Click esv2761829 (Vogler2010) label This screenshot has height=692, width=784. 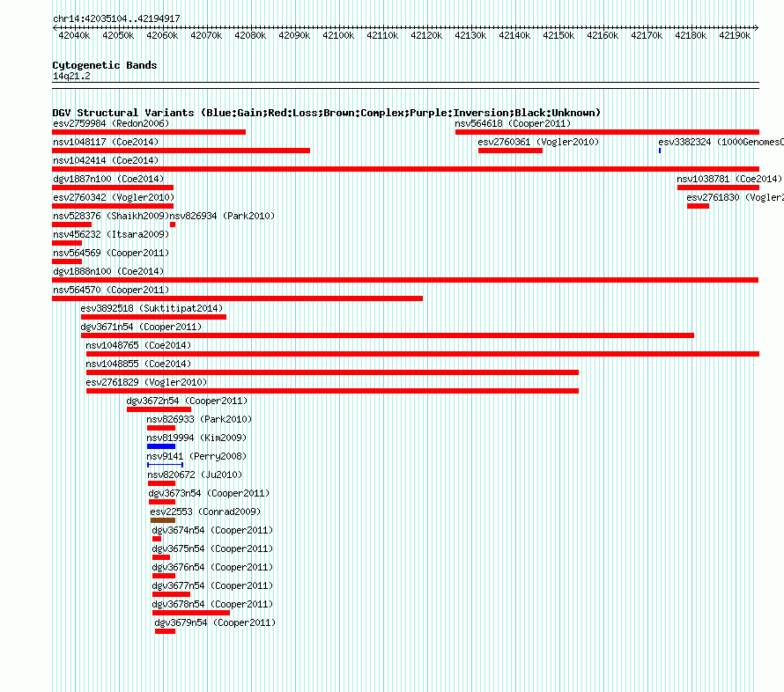point(146,382)
